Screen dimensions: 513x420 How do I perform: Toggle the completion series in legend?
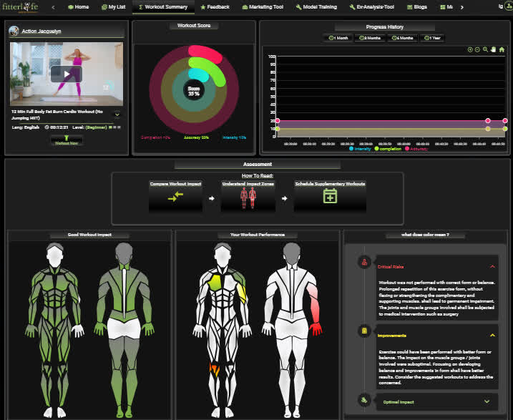388,149
